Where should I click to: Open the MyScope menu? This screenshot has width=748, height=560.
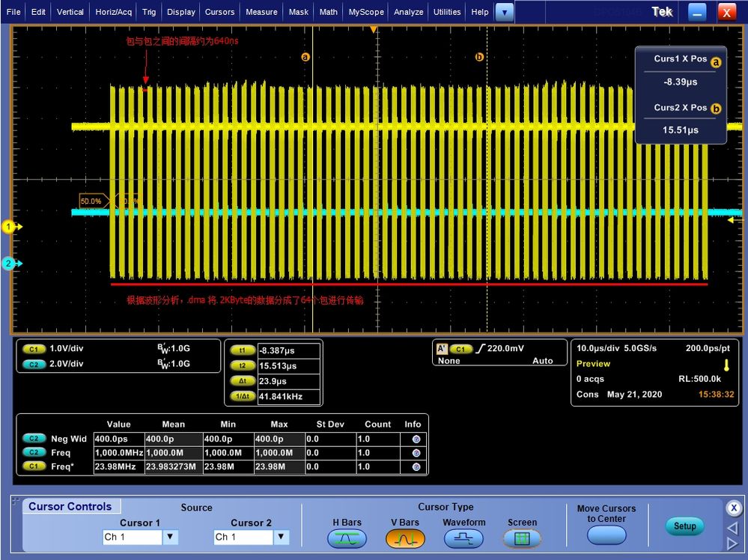(x=366, y=12)
